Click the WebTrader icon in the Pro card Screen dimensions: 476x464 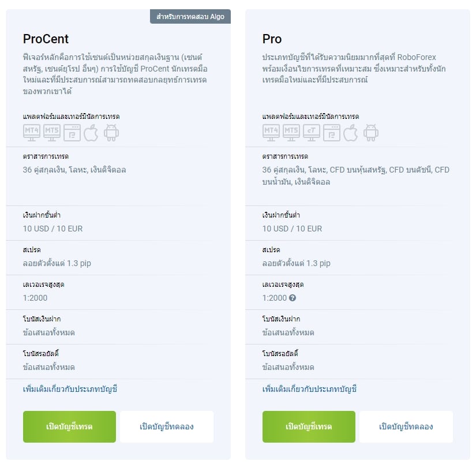(332, 133)
